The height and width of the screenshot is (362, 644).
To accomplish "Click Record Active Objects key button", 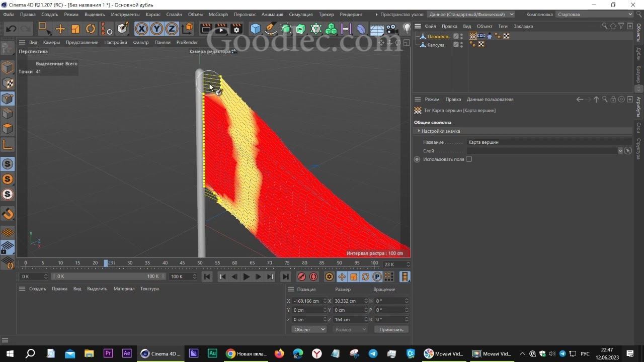I will (x=301, y=277).
